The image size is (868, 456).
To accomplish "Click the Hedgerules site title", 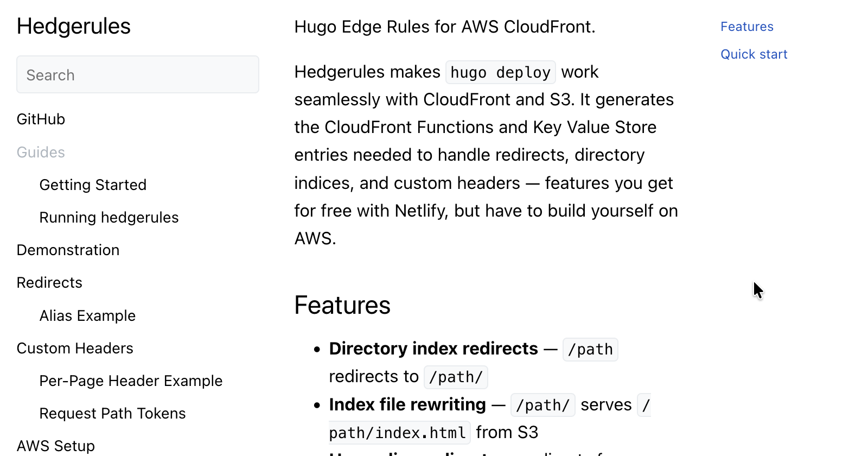I will pos(73,26).
